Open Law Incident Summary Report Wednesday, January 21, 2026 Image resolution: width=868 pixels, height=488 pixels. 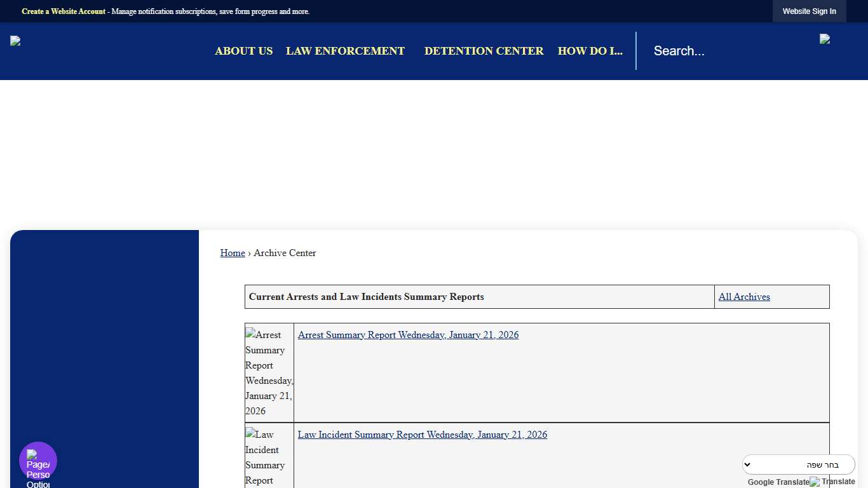point(422,435)
